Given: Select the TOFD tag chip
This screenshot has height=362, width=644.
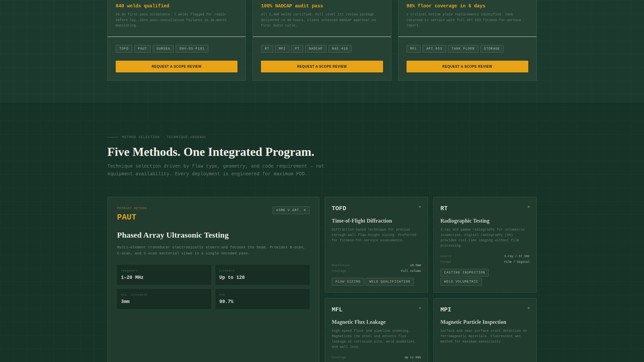Looking at the screenshot, I should coord(124,49).
